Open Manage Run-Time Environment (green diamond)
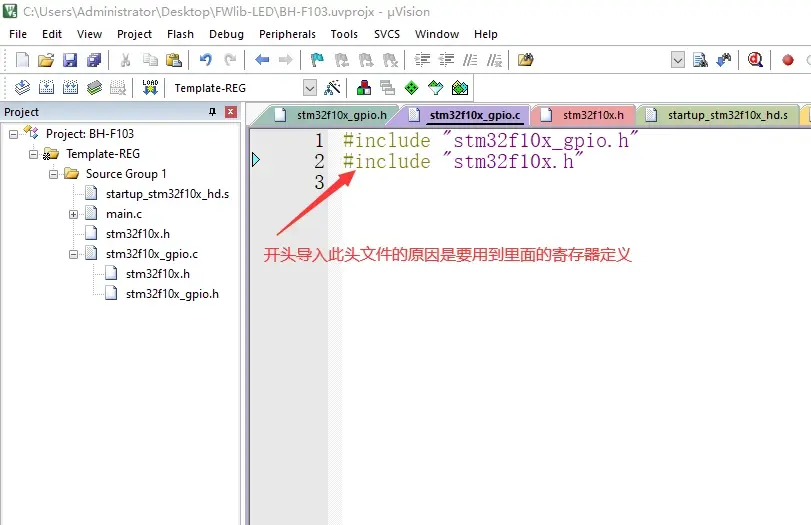Screen dimensions: 811x525 click(x=411, y=87)
